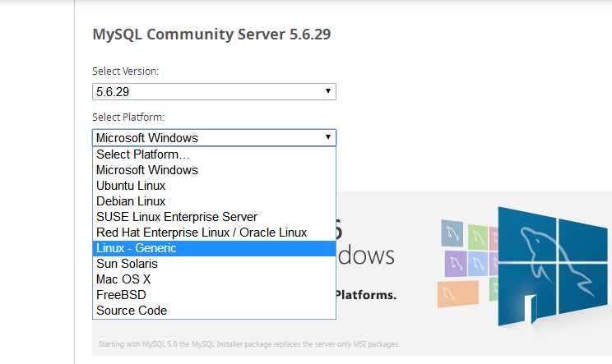Click the Select Version label
The image size is (612, 364).
pyautogui.click(x=125, y=71)
